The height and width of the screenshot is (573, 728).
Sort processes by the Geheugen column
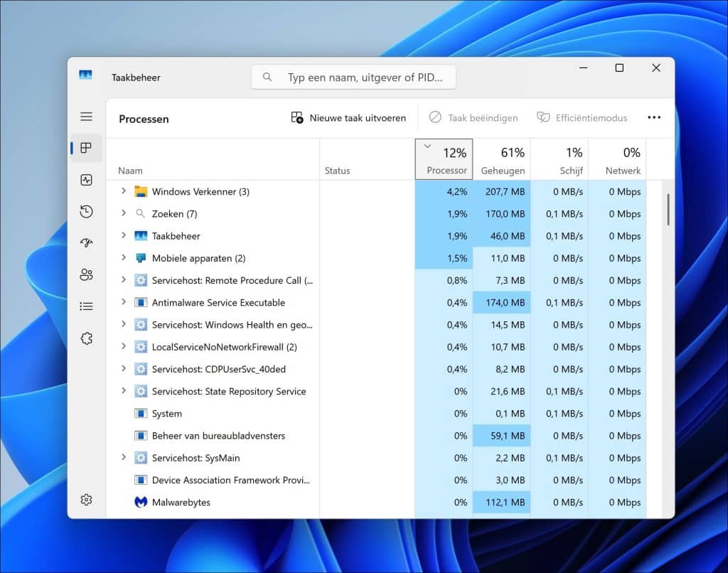[503, 160]
